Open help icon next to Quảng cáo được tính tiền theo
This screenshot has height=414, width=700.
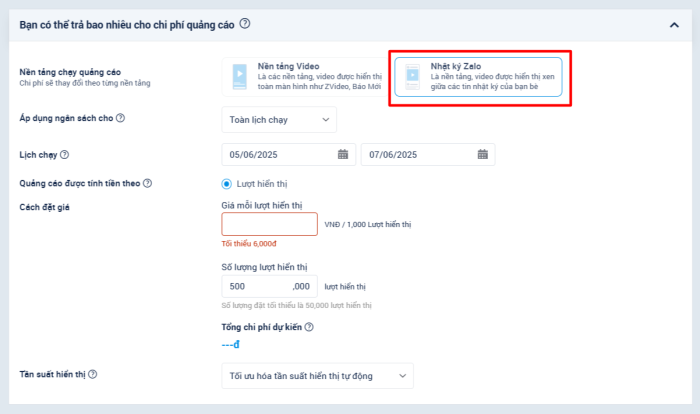(x=147, y=183)
